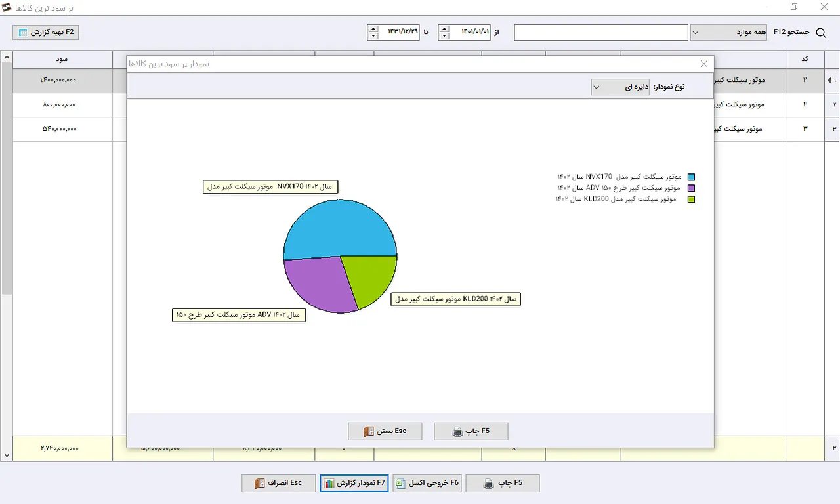The height and width of the screenshot is (504, 840).
Task: Select the profit cell ۱,۴۰۰,۰۰۰,۰۰۰
Action: coord(62,80)
